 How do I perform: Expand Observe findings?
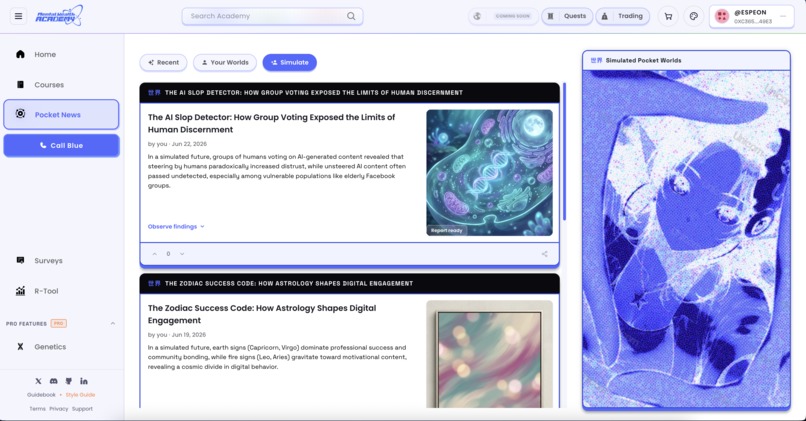(176, 226)
